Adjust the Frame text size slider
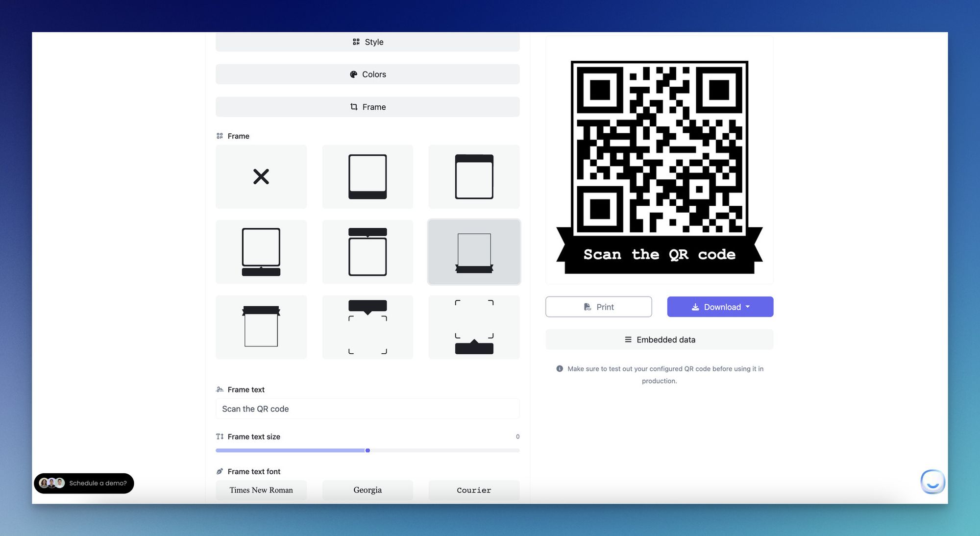Viewport: 980px width, 536px height. tap(367, 450)
